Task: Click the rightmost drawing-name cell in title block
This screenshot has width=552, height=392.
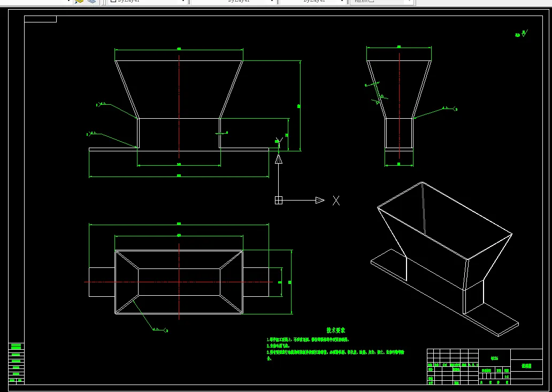Action: pos(526,366)
